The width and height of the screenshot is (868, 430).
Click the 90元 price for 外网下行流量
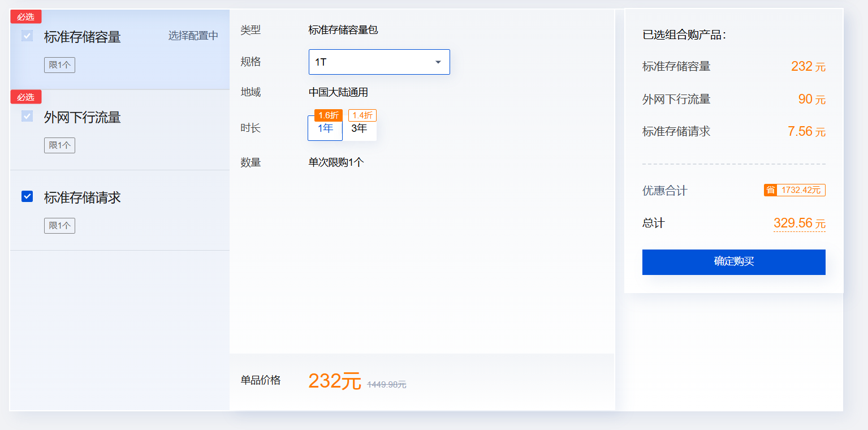[x=812, y=99]
